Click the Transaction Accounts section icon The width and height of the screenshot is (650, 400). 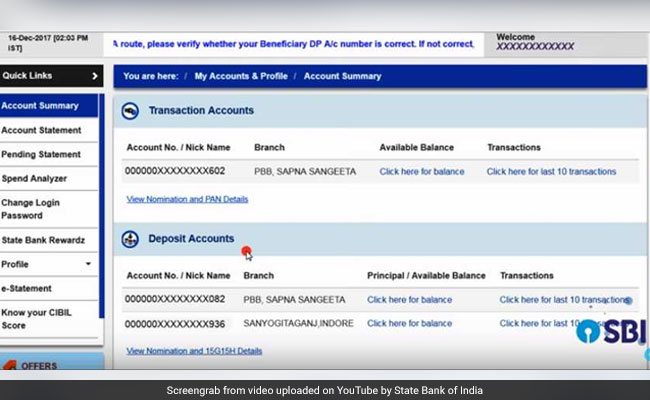tap(130, 111)
